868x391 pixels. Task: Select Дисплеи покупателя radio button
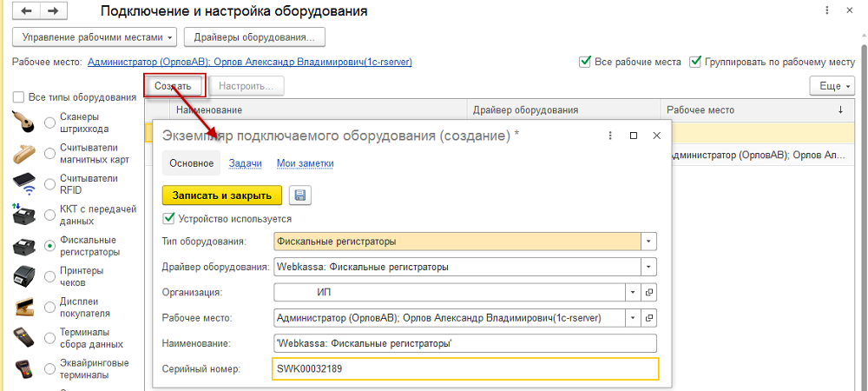(x=49, y=308)
